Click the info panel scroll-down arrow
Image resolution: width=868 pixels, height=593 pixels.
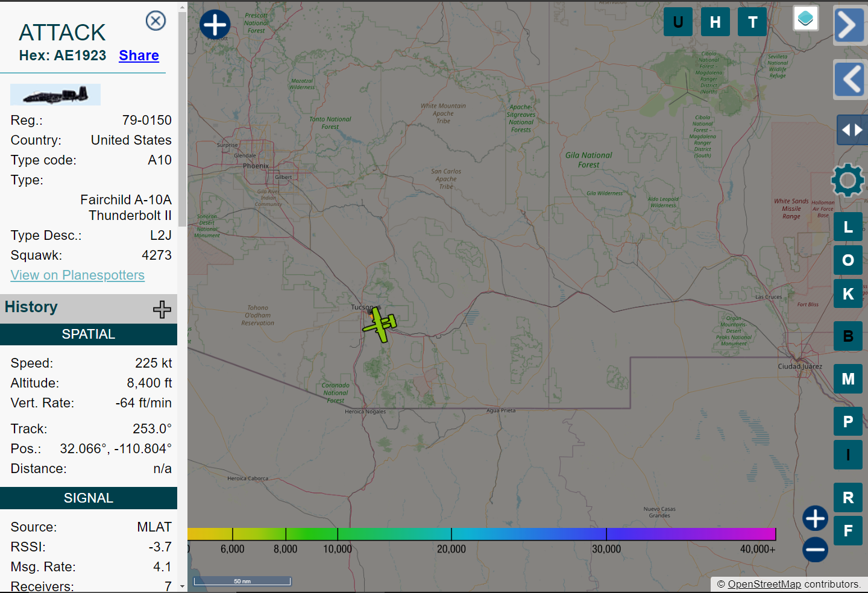click(183, 586)
